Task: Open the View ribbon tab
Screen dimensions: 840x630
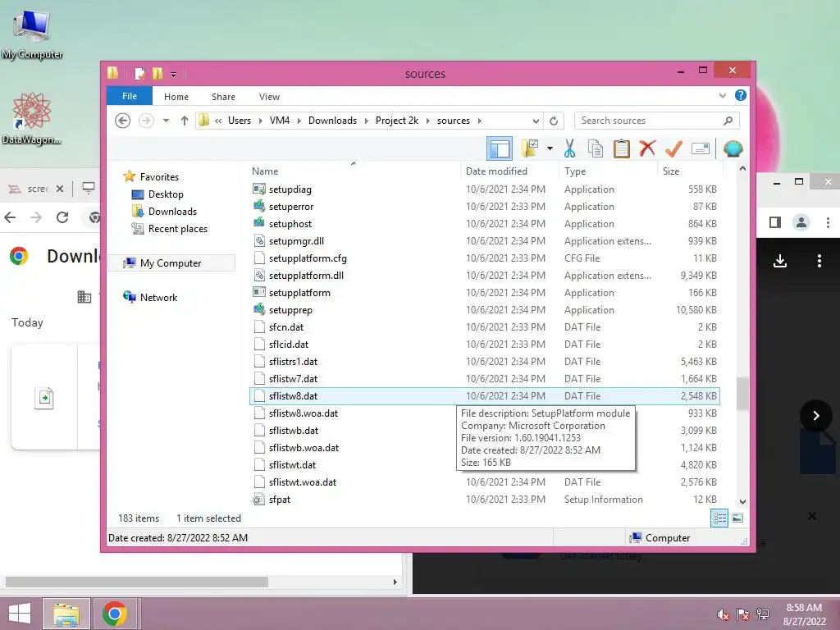Action: coord(269,97)
